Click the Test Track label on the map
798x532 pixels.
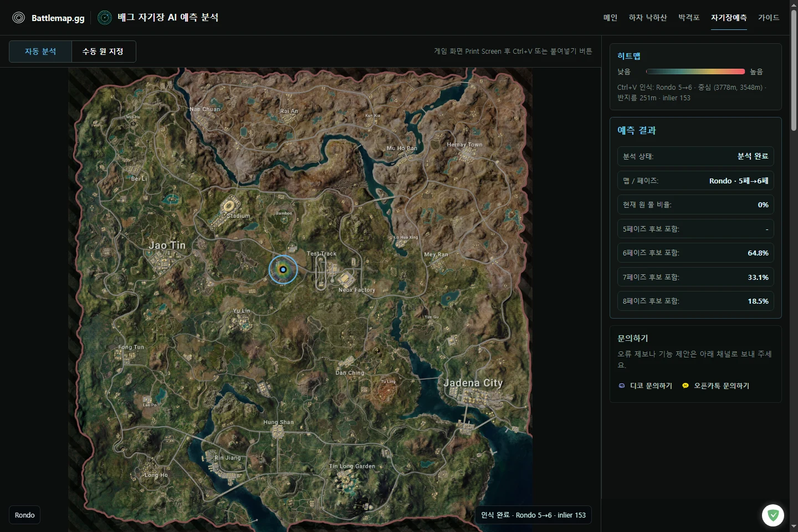click(x=321, y=254)
